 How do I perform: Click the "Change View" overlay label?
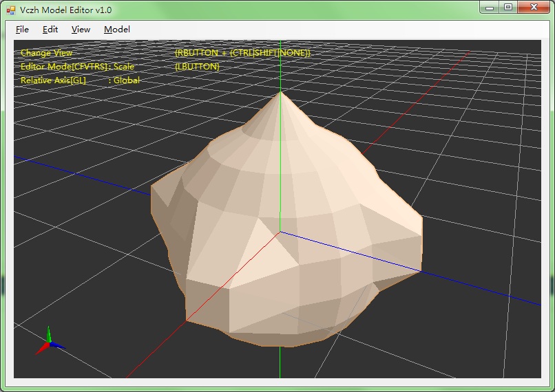click(46, 53)
